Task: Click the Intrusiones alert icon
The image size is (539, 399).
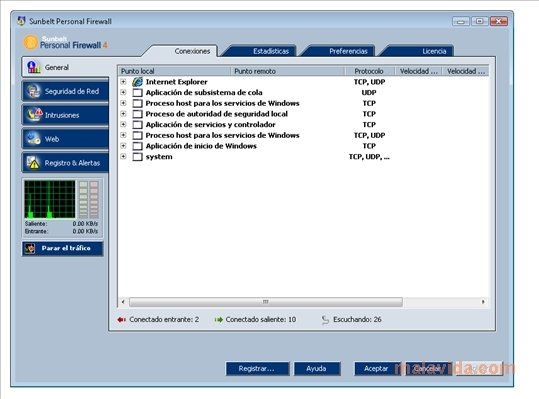Action: (34, 114)
